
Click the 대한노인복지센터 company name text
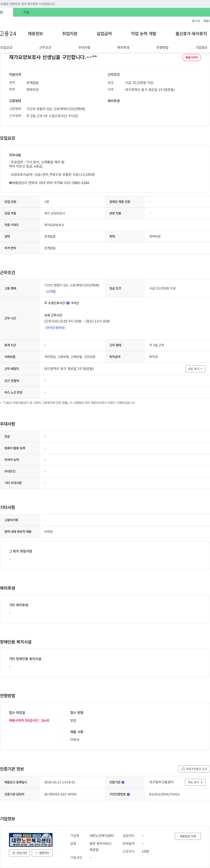coord(101,836)
